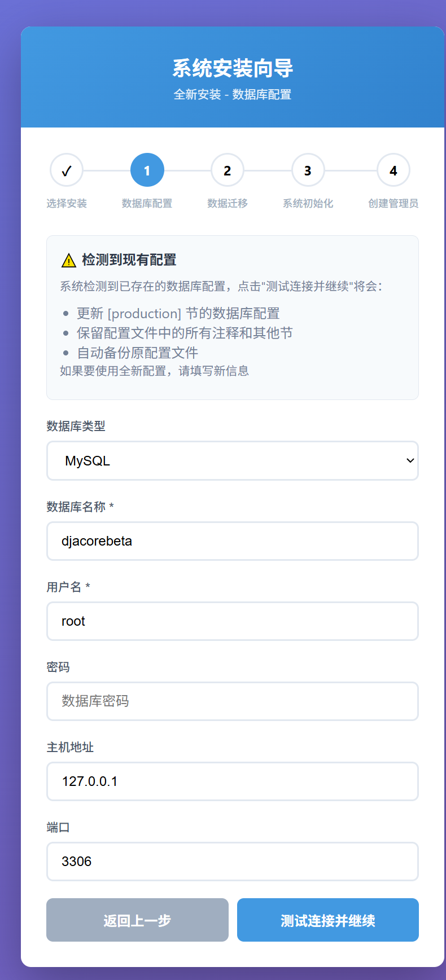Viewport: 446px width, 980px height.
Task: Click the 数据迁移 step label
Action: [x=228, y=204]
